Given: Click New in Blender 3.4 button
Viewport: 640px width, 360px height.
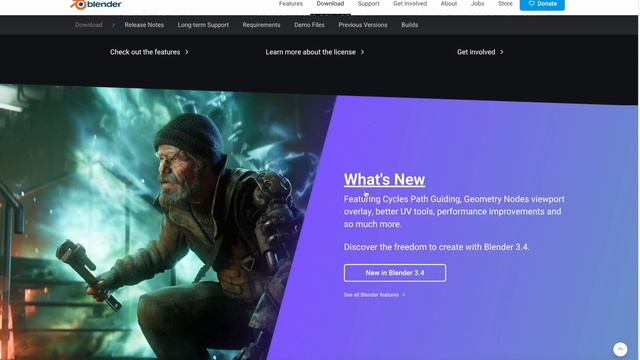Looking at the screenshot, I should point(395,273).
